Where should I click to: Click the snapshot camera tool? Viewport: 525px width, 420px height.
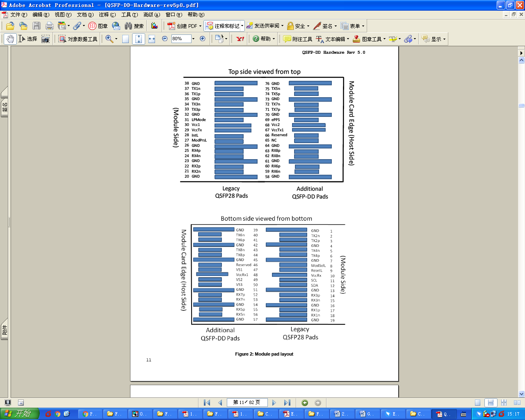pos(46,39)
